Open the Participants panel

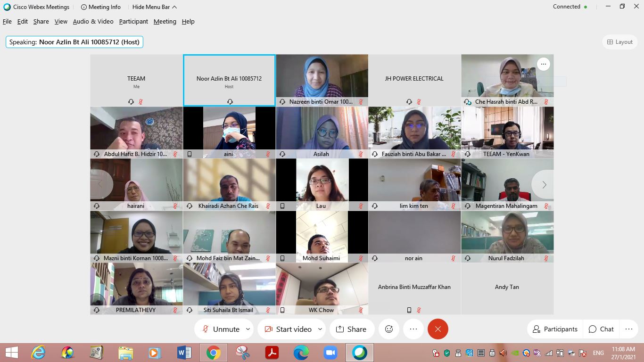554,329
